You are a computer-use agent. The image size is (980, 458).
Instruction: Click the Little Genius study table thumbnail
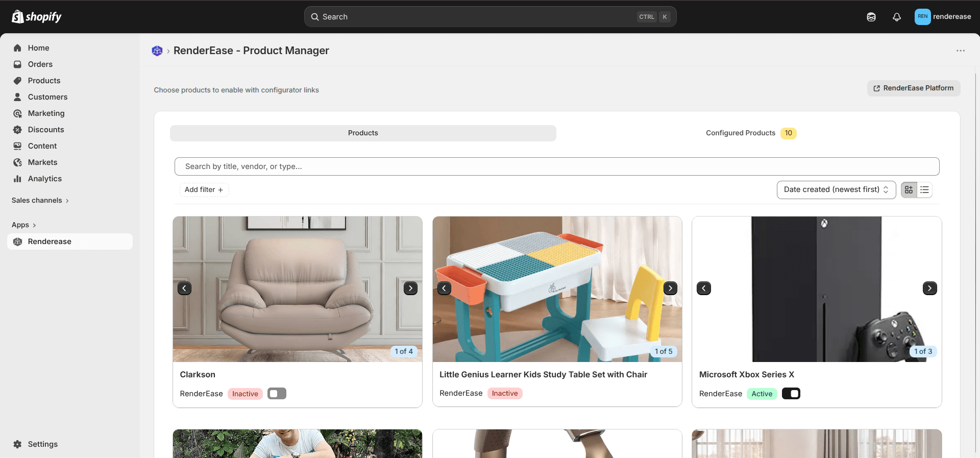coord(557,290)
